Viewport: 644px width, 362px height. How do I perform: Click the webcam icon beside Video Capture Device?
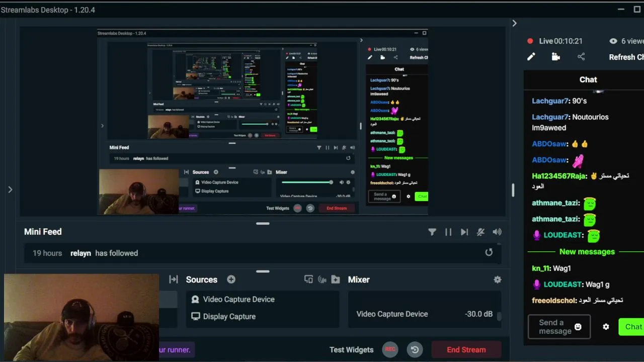coord(195,299)
